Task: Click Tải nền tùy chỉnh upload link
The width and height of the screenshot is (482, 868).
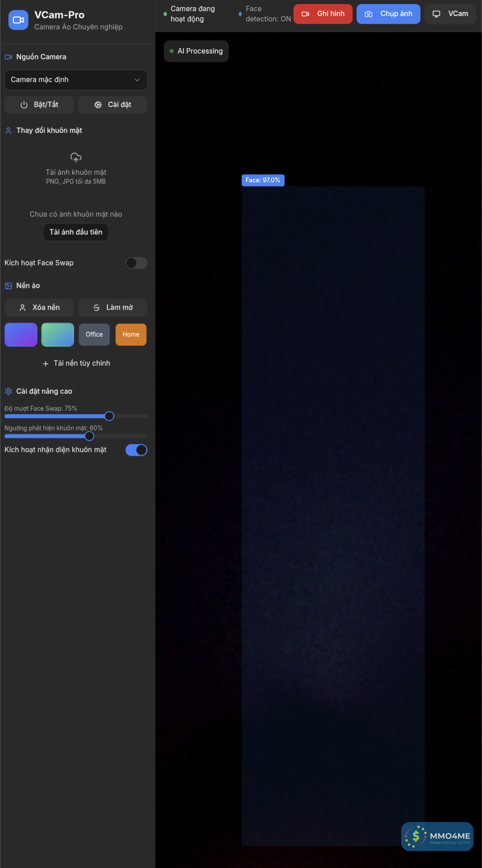Action: click(x=76, y=364)
